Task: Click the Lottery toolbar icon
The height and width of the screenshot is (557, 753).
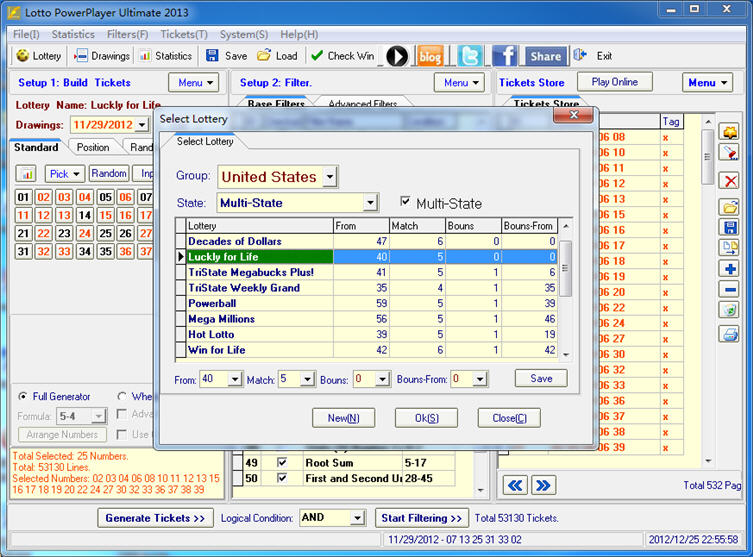Action: 22,56
